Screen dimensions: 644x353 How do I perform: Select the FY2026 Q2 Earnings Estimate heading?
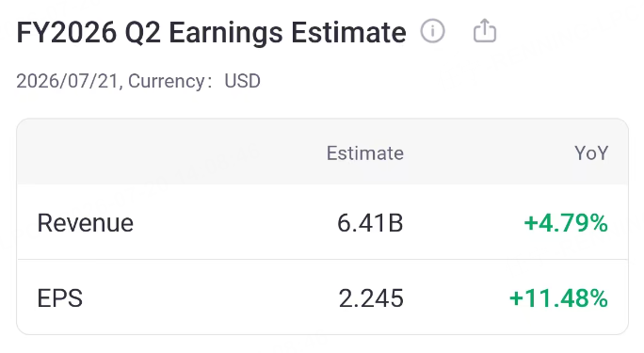tap(211, 32)
